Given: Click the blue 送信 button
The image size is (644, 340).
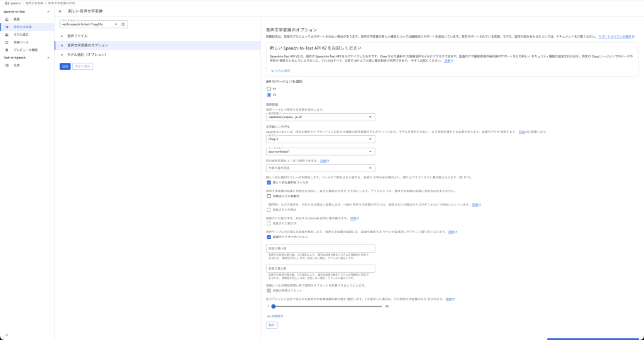Looking at the screenshot, I should pos(65,66).
